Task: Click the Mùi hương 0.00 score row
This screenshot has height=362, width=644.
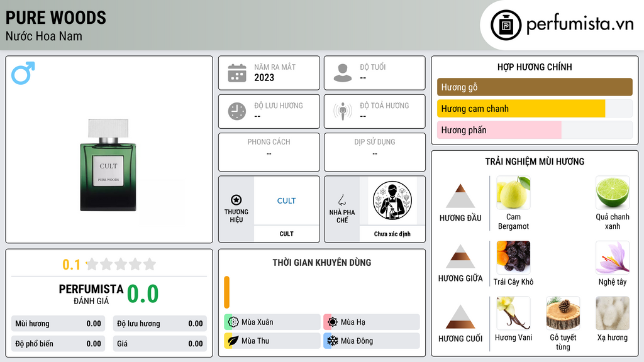Action: [x=58, y=324]
